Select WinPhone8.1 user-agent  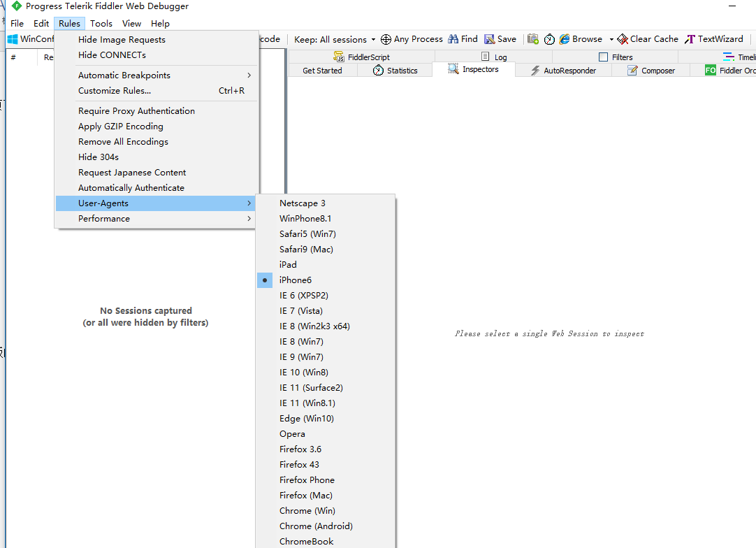point(326,219)
